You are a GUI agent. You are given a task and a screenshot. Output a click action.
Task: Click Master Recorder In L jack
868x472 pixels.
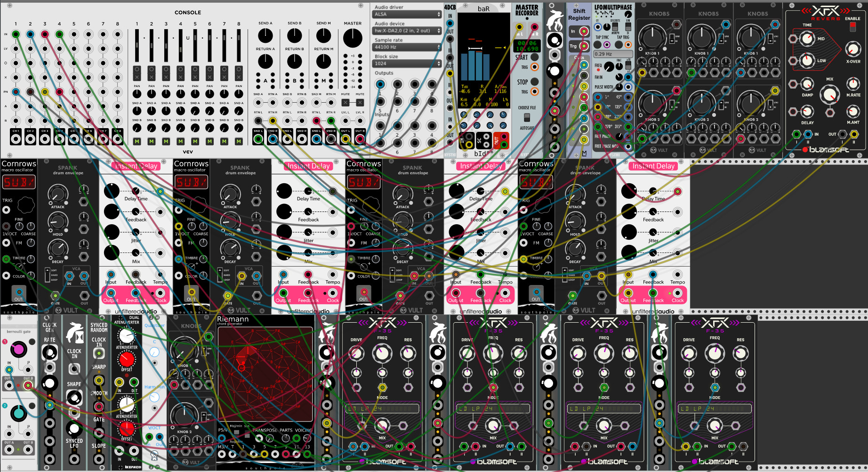[x=520, y=27]
